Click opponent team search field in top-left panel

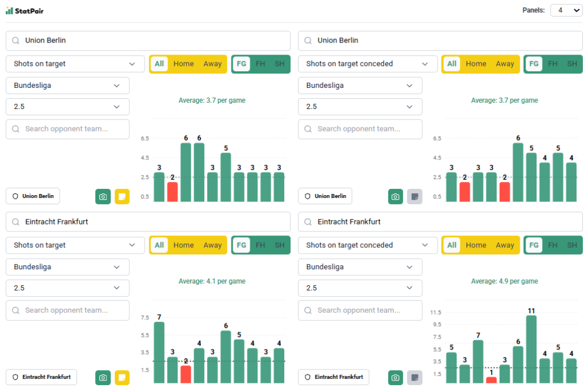[68, 129]
